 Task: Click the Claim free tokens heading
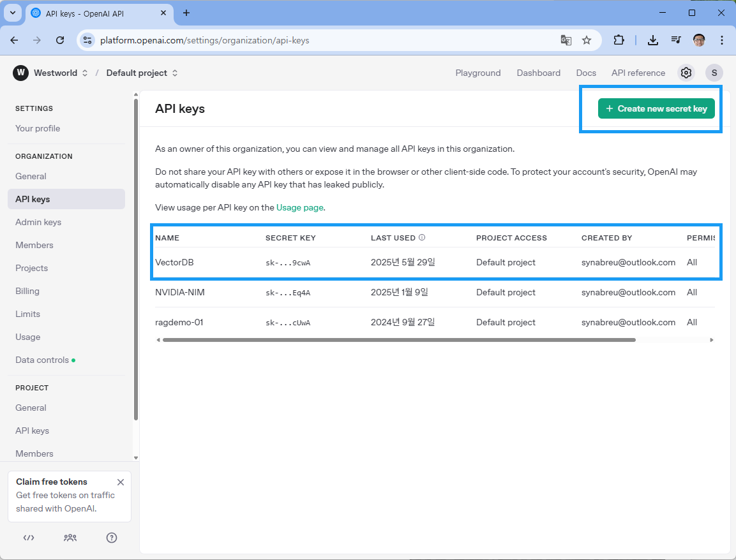[52, 482]
